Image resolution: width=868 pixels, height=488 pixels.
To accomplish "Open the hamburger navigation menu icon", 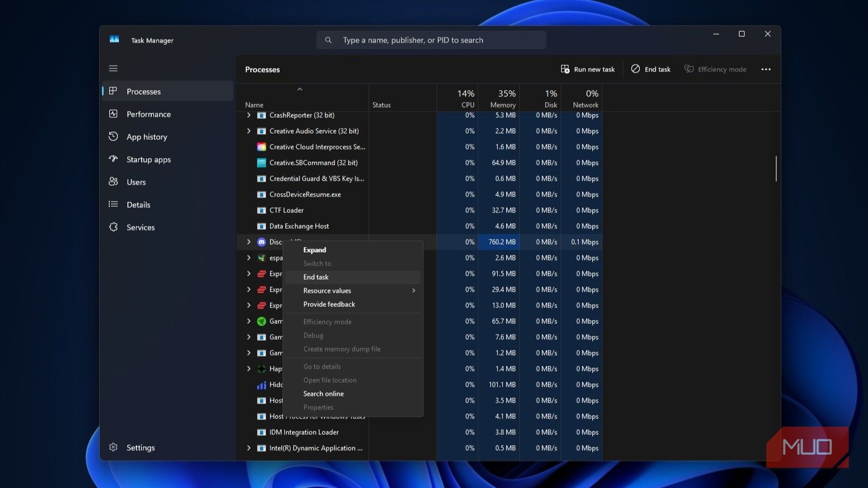I will [x=113, y=69].
